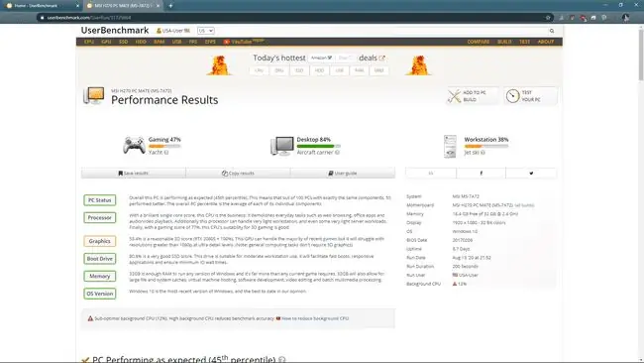Select the HDD deals category button
Screen dimensions: 644x363
click(319, 70)
